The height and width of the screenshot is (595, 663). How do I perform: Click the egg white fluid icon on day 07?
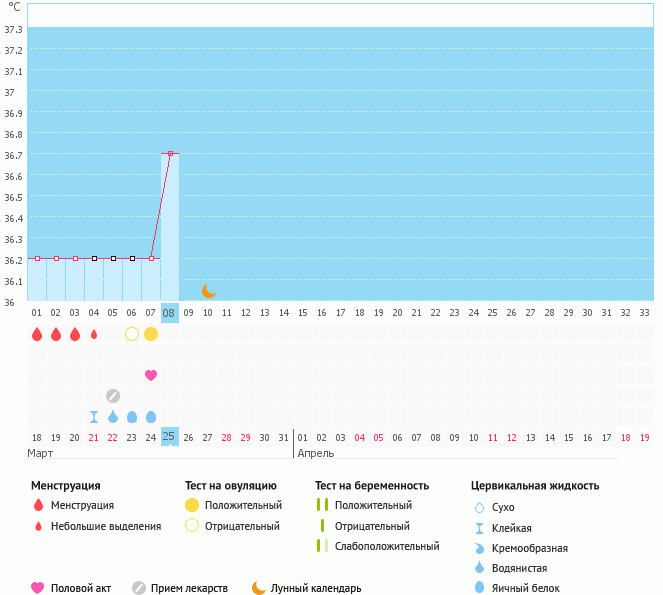tap(151, 417)
